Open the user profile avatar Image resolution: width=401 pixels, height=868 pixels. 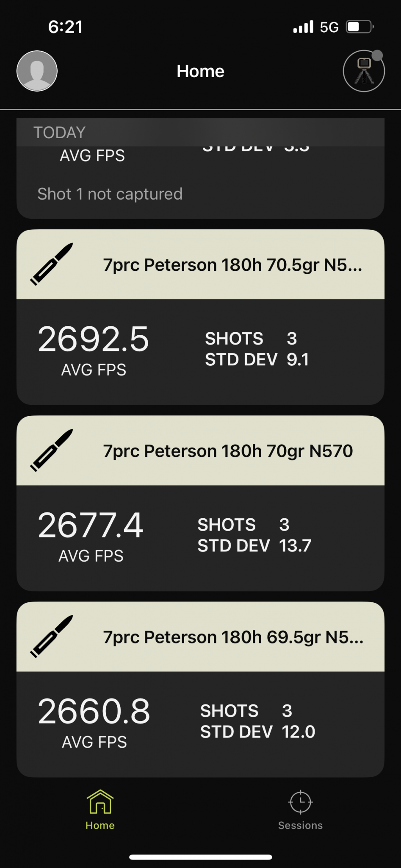click(37, 71)
